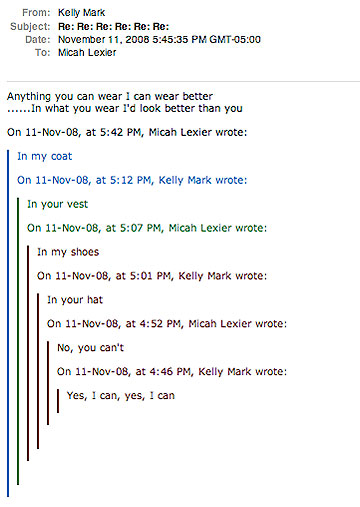Click green quoted text "In your vest"
Screen dimensions: 360x507
click(x=57, y=204)
